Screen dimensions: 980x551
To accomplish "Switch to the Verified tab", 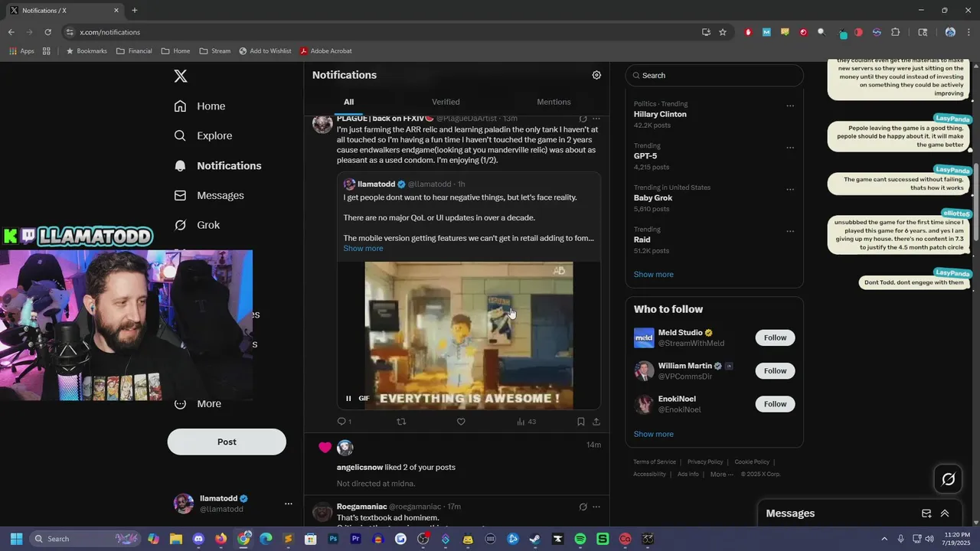I will pos(446,102).
